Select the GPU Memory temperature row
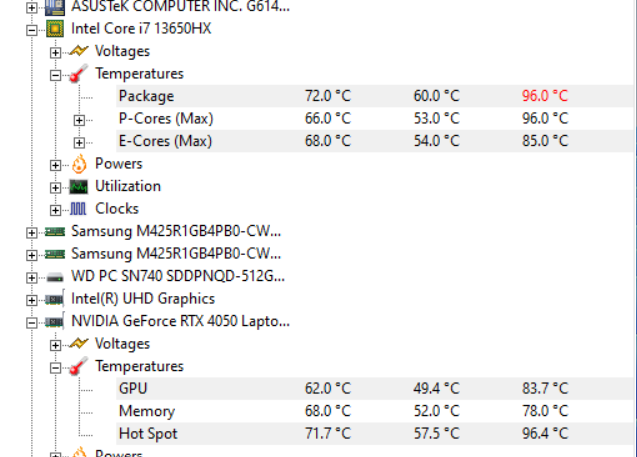 click(146, 411)
